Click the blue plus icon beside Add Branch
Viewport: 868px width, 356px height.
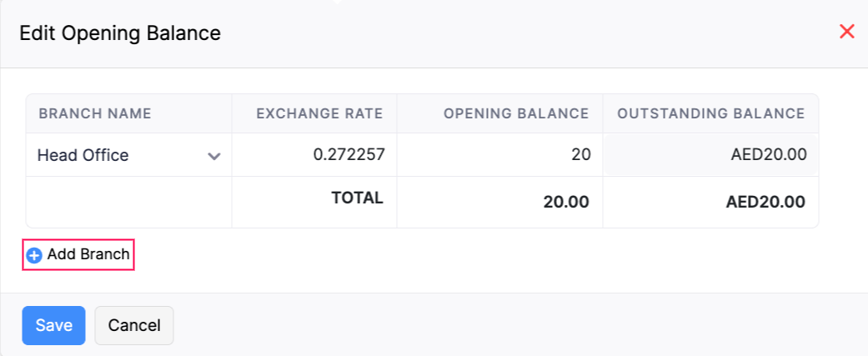[34, 255]
